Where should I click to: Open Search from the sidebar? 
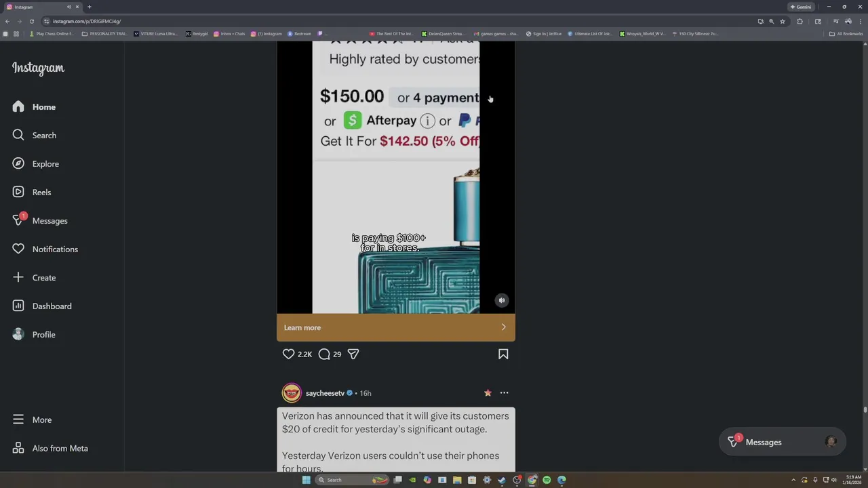click(x=34, y=136)
